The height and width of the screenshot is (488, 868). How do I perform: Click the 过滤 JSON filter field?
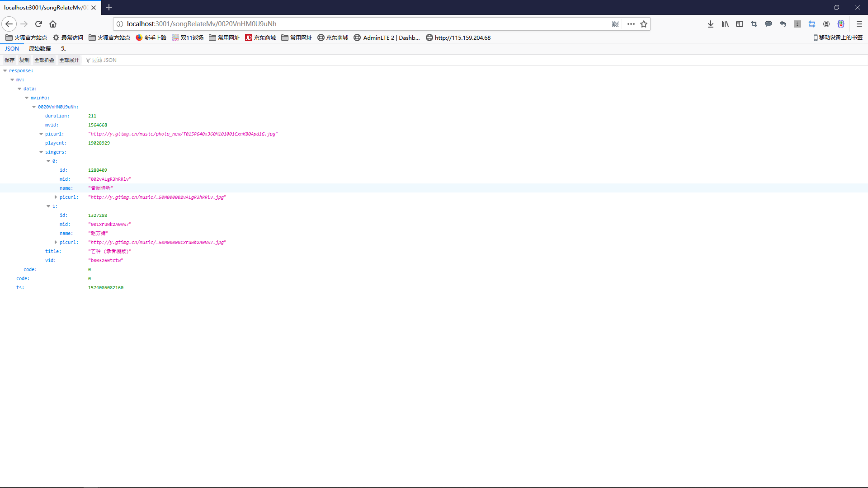[x=104, y=60]
